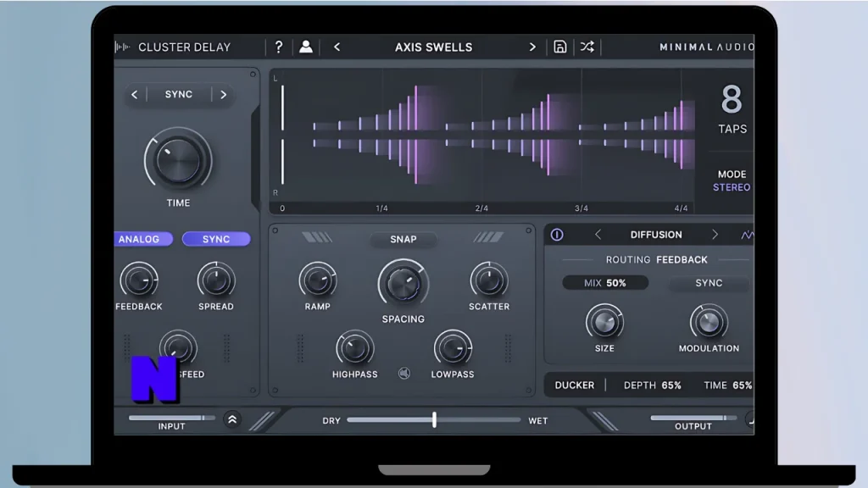The height and width of the screenshot is (488, 868).
Task: Click the LOWPASS knob
Action: [x=453, y=348]
